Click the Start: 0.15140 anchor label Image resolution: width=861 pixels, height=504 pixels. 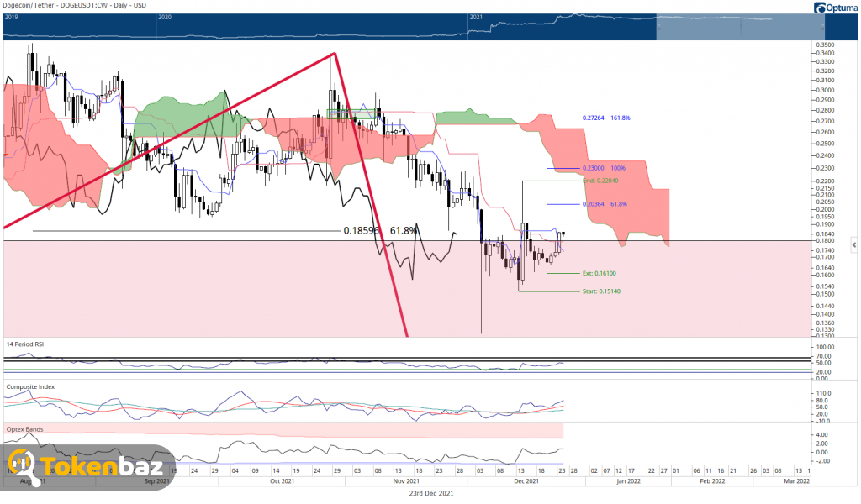click(601, 291)
